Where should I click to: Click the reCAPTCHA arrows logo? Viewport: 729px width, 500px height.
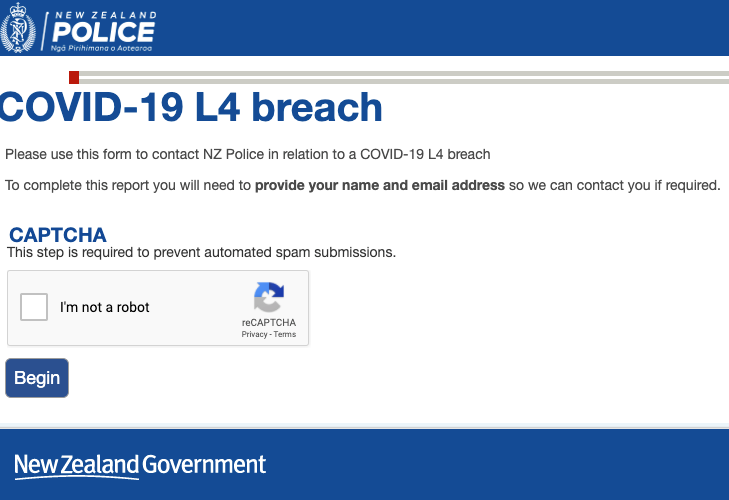point(269,297)
